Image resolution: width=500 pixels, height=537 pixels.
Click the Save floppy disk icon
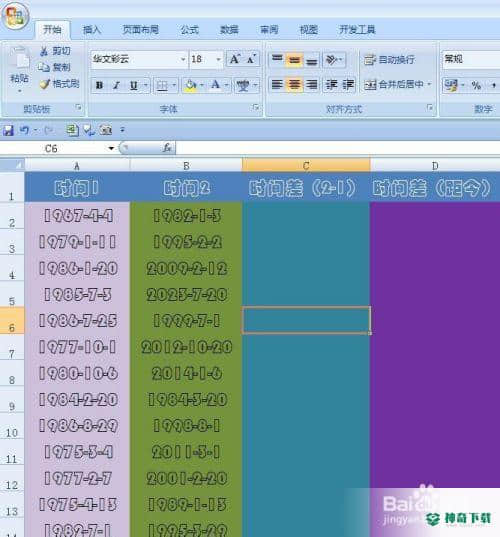tap(8, 130)
